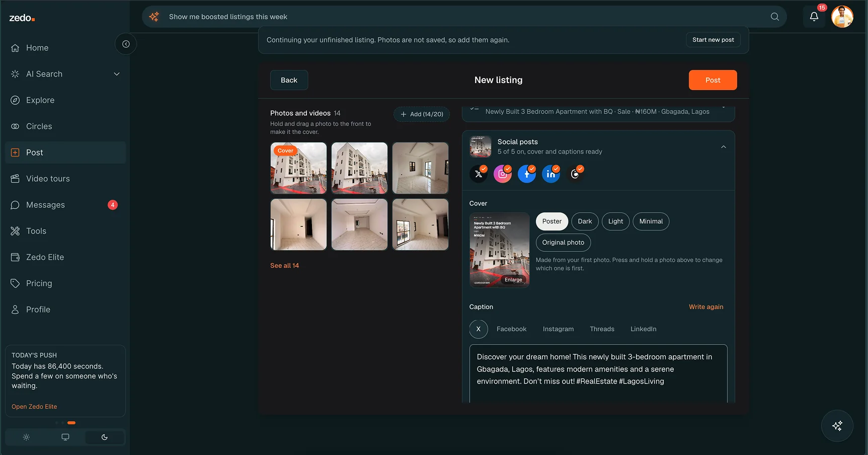Click the AI sparkle icon in search bar
Screen dimensions: 868x455
(x=154, y=17)
